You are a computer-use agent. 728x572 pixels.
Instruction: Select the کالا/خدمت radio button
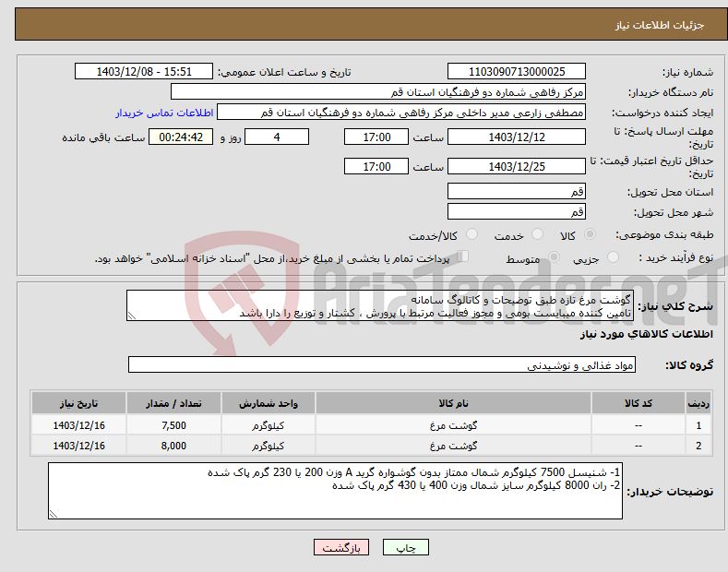click(x=471, y=234)
